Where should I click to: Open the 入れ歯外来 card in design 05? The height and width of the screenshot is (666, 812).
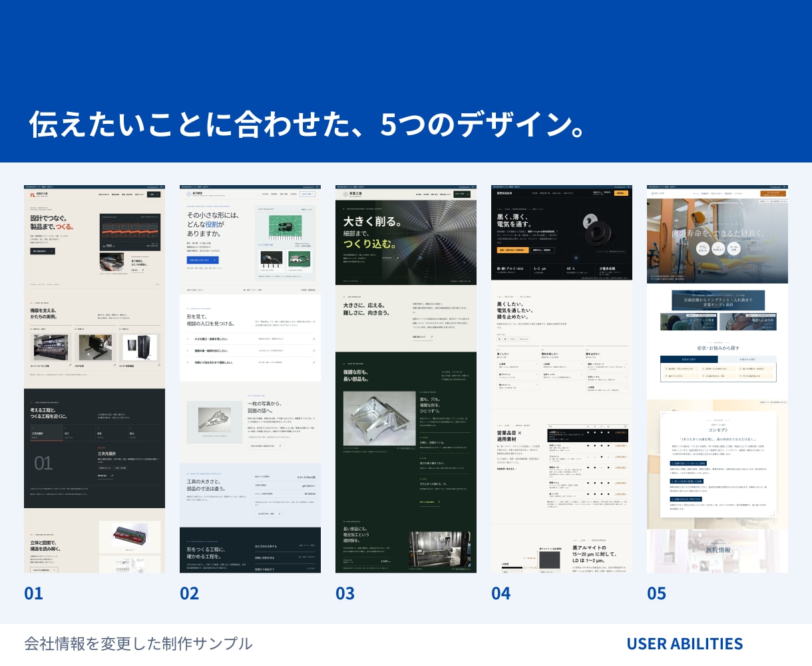(x=748, y=321)
